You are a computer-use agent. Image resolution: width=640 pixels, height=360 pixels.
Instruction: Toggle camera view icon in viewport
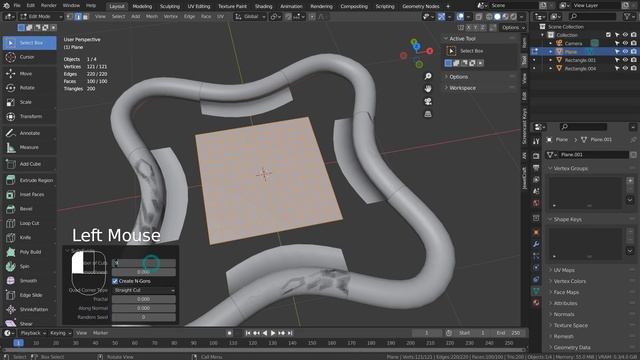(x=428, y=102)
